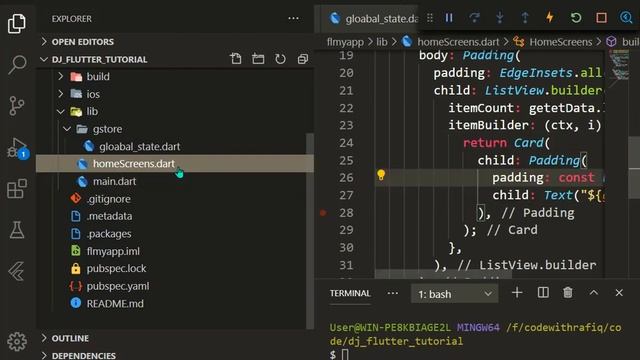This screenshot has width=640, height=360.
Task: Select homeScreens.dart in file tree
Action: click(133, 164)
